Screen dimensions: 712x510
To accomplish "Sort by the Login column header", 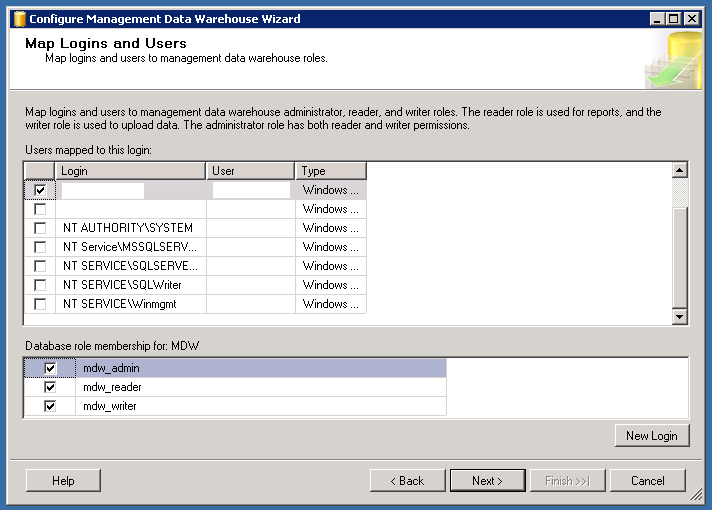I will point(130,171).
